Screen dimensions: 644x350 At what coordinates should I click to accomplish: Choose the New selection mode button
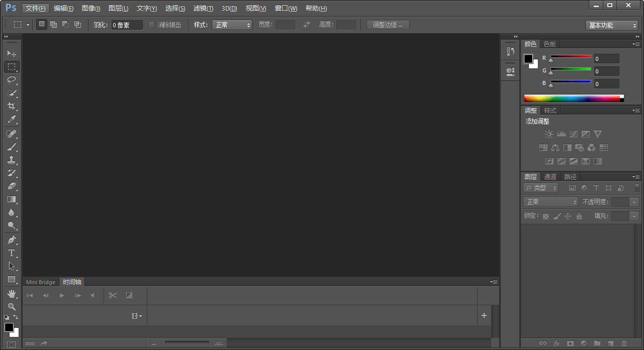click(42, 24)
